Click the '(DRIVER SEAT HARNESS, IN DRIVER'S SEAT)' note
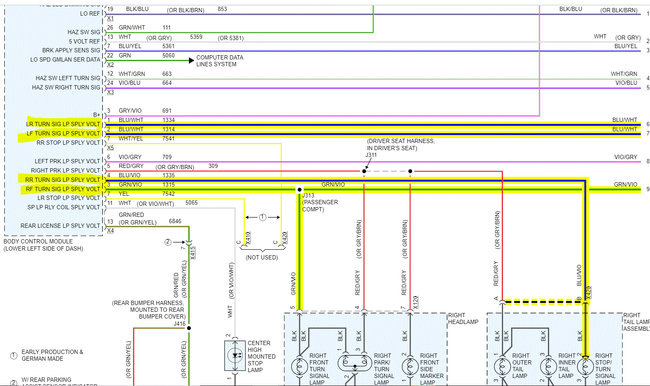 point(400,145)
